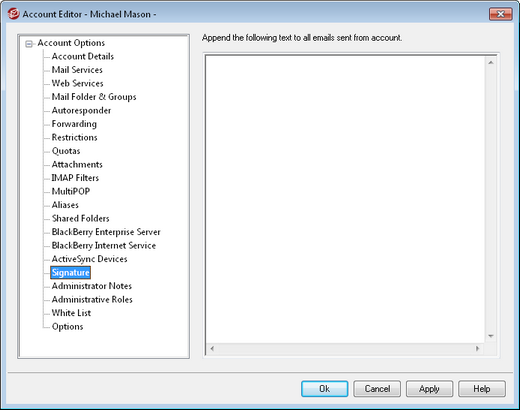Go to the Autoresponder settings
Screen dimensions: 520x410
tap(81, 110)
